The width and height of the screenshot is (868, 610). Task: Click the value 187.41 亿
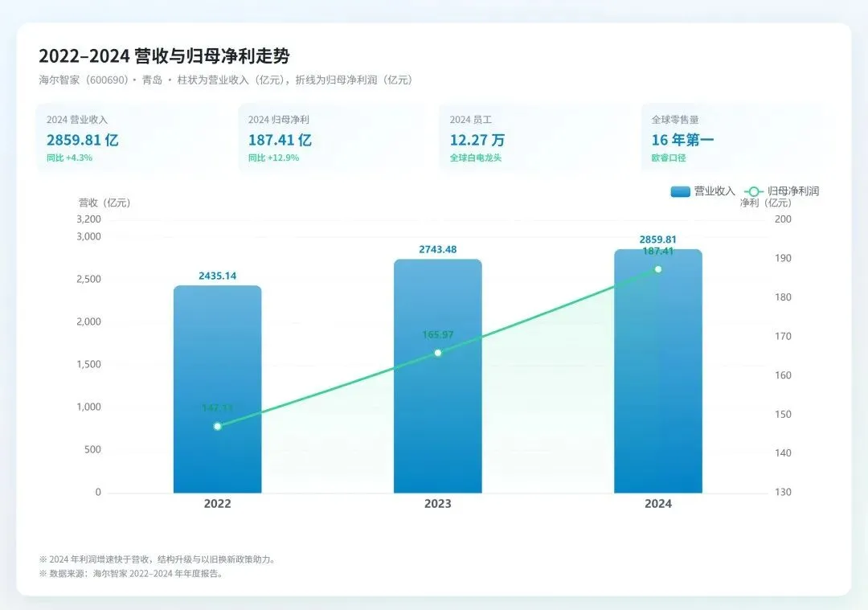(x=280, y=140)
